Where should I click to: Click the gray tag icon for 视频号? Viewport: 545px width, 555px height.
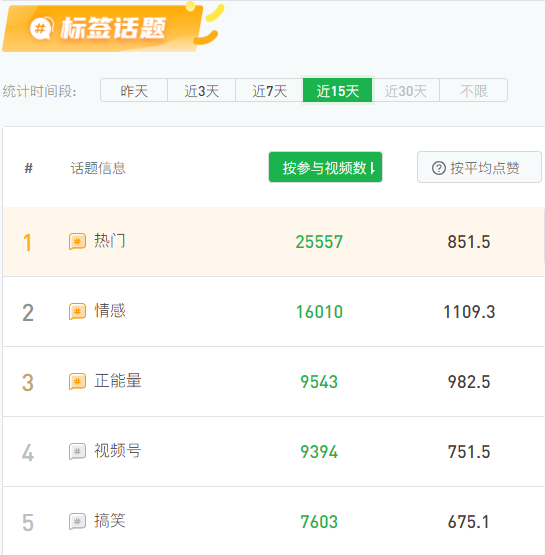[77, 451]
